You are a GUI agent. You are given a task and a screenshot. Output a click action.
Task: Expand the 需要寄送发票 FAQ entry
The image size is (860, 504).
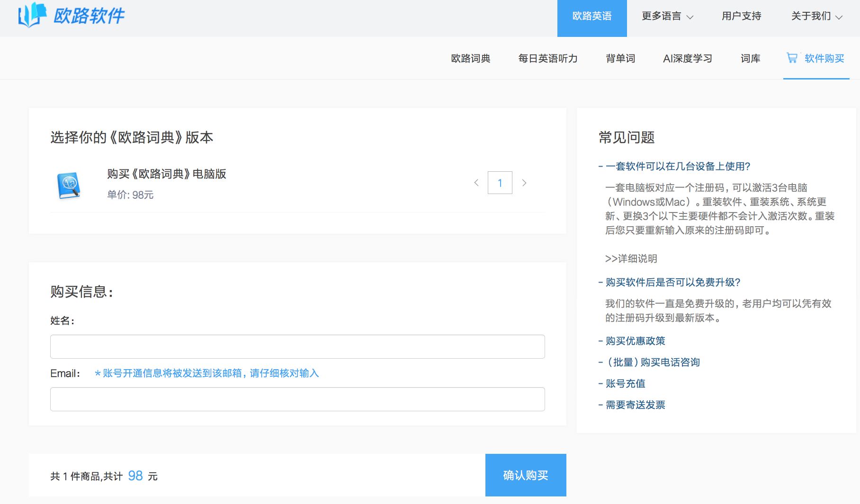pos(635,405)
